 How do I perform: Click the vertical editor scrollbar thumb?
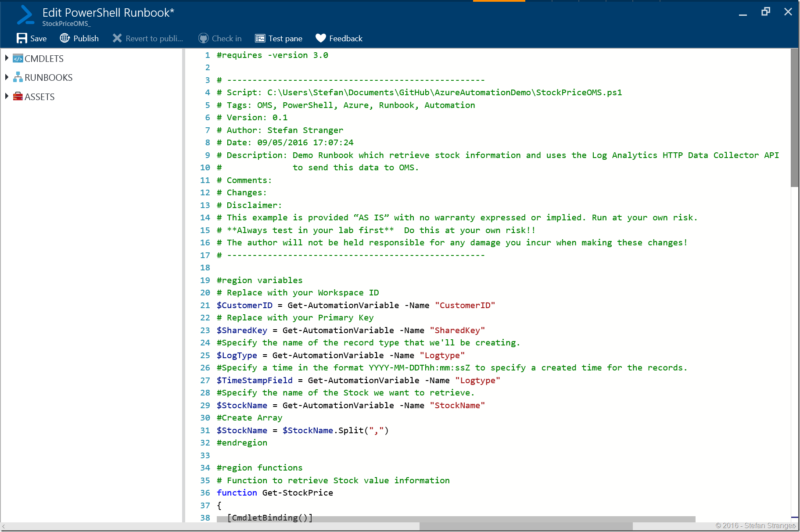(x=795, y=118)
